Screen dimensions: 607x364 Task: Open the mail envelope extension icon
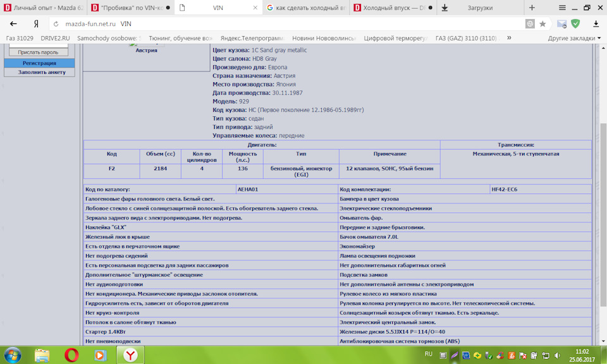(x=561, y=24)
